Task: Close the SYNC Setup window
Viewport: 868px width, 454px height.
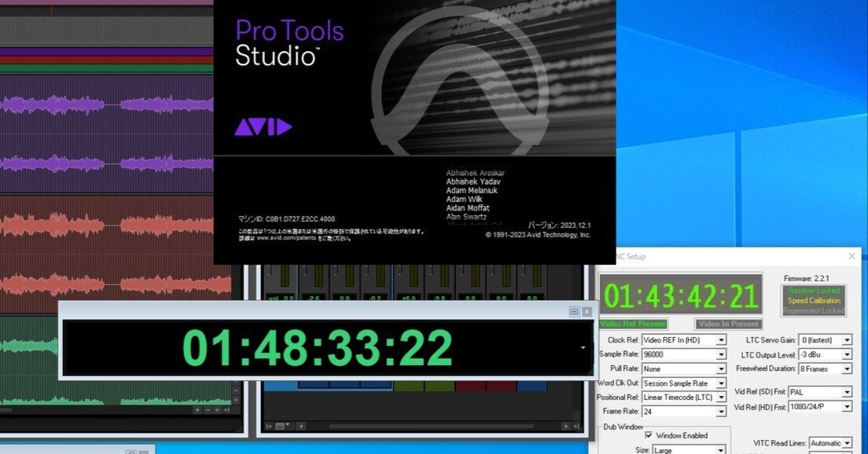Action: click(852, 256)
